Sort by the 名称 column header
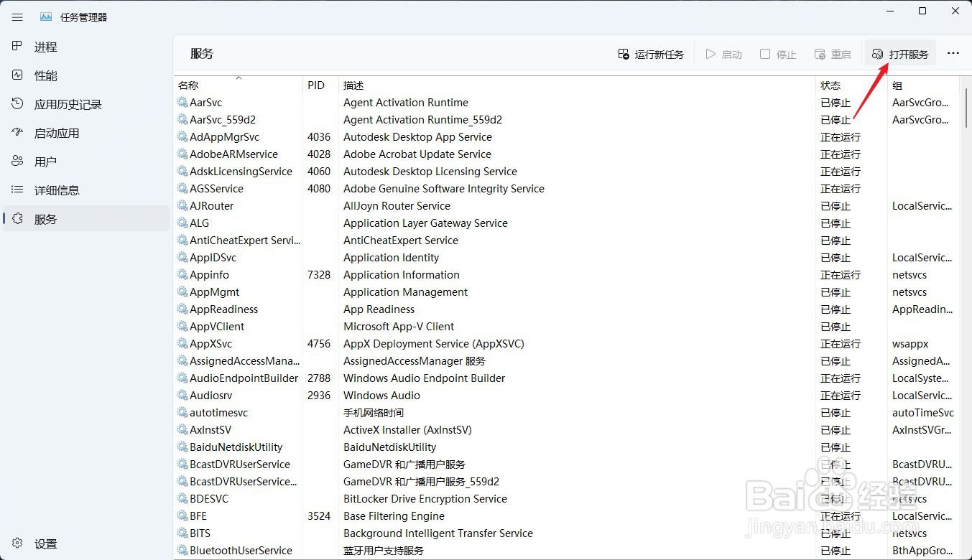Image resolution: width=972 pixels, height=560 pixels. 238,85
